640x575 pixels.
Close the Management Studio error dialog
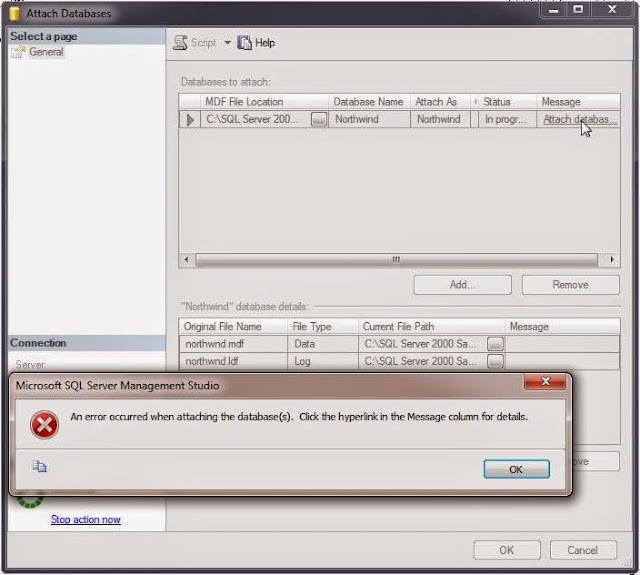[545, 382]
